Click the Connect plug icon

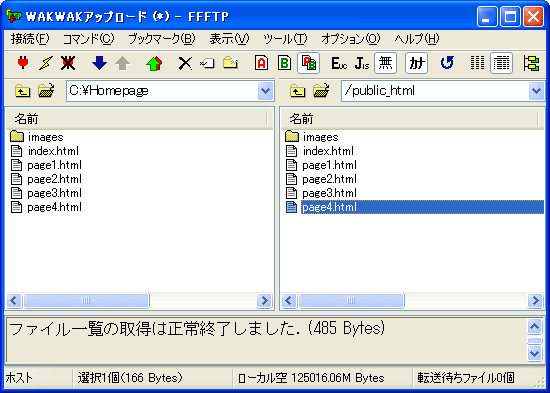click(x=23, y=63)
